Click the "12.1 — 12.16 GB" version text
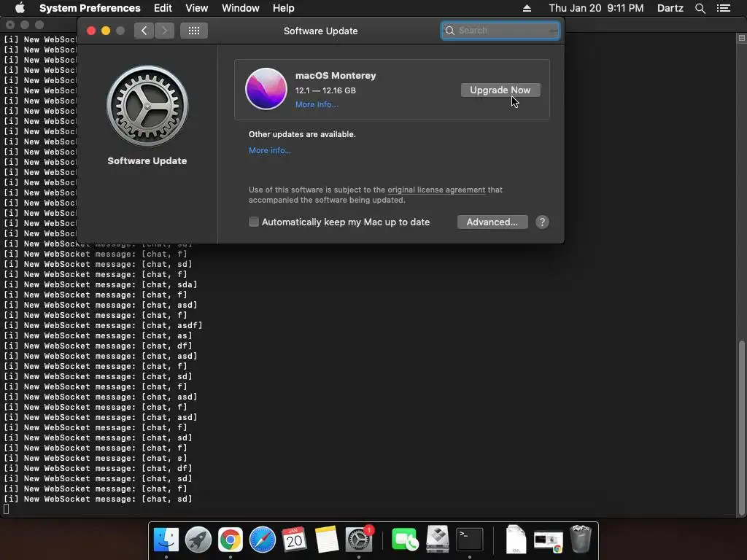The height and width of the screenshot is (560, 747). pos(325,90)
